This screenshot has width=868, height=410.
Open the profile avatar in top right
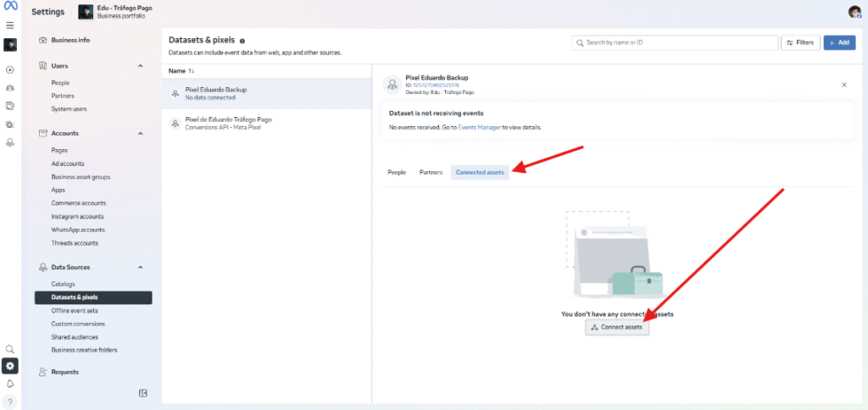tap(854, 12)
